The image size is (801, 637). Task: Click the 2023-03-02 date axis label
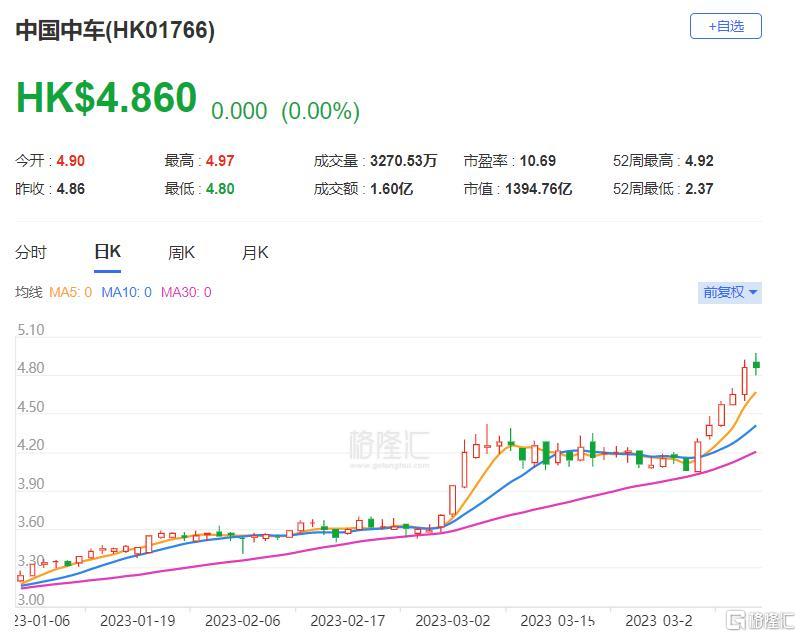[x=453, y=621]
